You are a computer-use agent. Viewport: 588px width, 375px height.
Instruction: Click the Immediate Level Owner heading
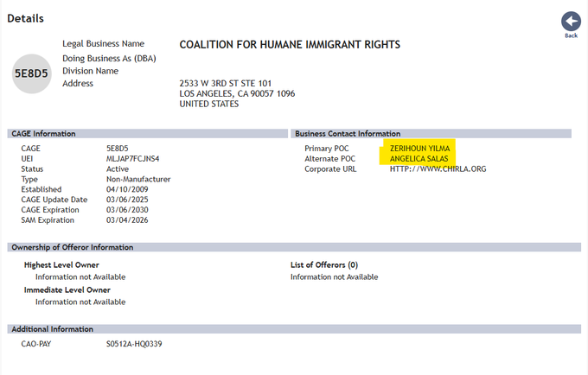67,289
